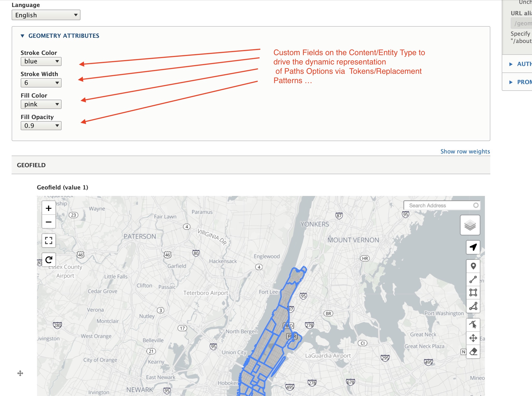Activate the eraser removal tool
This screenshot has height=396, width=532.
(x=473, y=351)
